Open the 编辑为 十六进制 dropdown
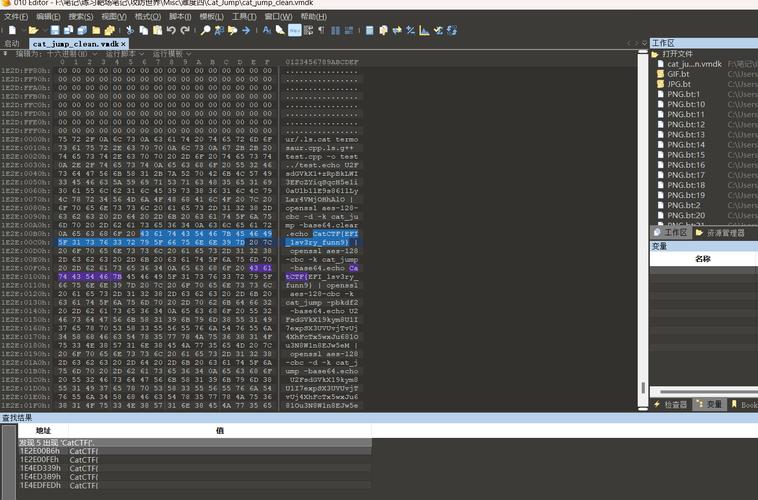Screen dimensions: 758x500 click(x=56, y=54)
